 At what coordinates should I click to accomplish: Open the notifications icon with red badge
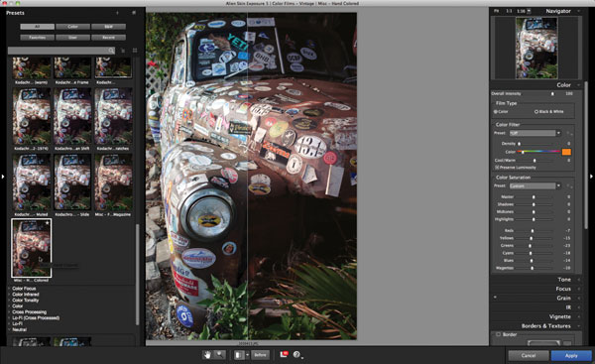[x=284, y=354]
